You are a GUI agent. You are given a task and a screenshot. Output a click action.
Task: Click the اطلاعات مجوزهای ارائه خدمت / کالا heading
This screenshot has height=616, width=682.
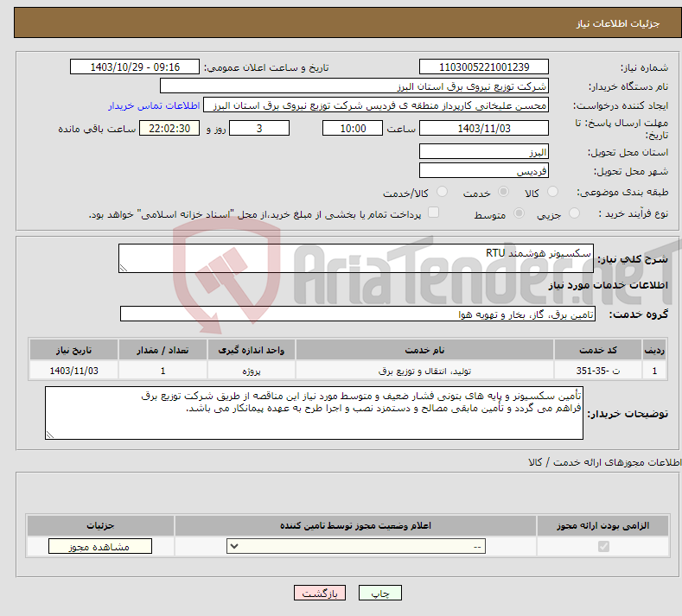pos(605,462)
